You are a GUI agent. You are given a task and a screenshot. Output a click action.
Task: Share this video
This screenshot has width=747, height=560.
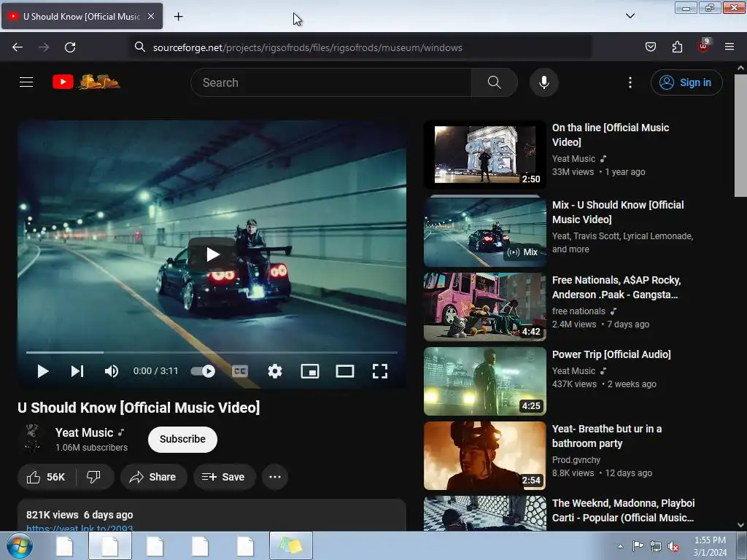coord(153,477)
